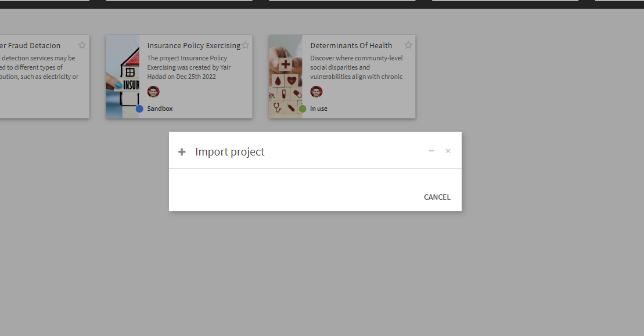Screen dimensions: 644x336
Task: Click description 'Discover where community-level'
Action: (x=357, y=58)
